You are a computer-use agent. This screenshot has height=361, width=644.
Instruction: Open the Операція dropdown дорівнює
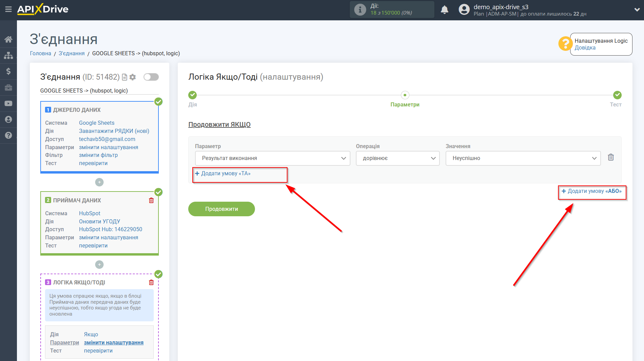(x=398, y=158)
